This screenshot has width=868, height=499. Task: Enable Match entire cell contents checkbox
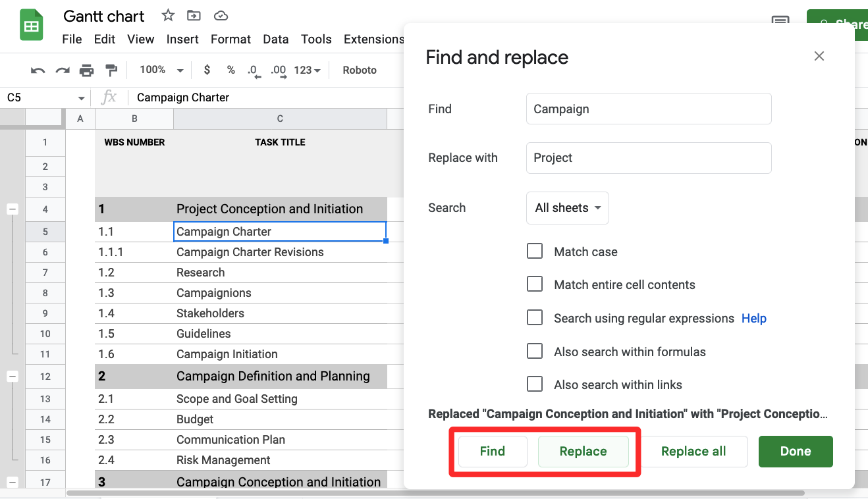click(x=535, y=284)
